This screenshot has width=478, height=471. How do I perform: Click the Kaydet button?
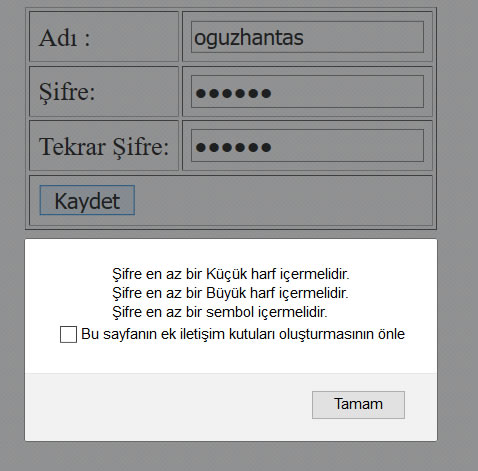pos(87,200)
